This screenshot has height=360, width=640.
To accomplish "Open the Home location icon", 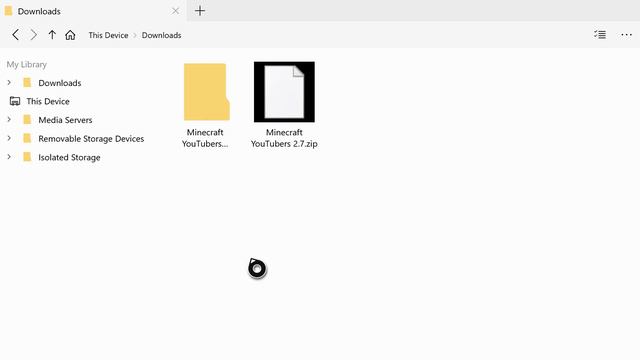I will [70, 35].
